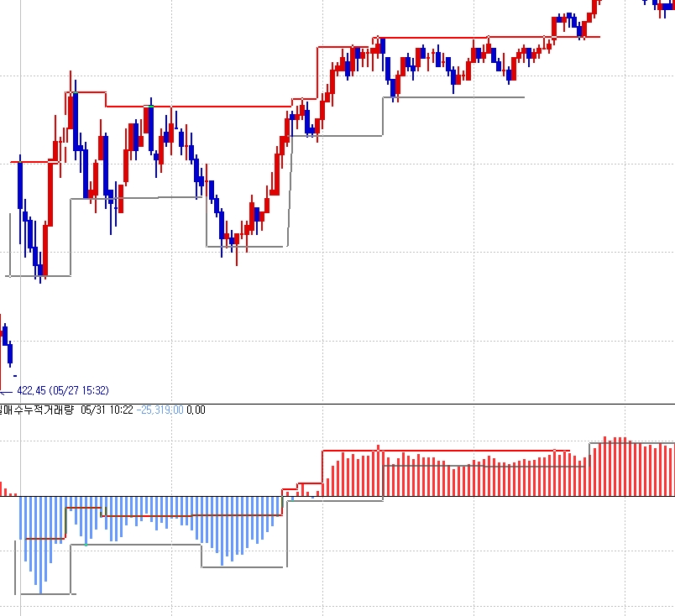Select the lowest gray support line at chart left
The image size is (675, 616).
[x=38, y=275]
